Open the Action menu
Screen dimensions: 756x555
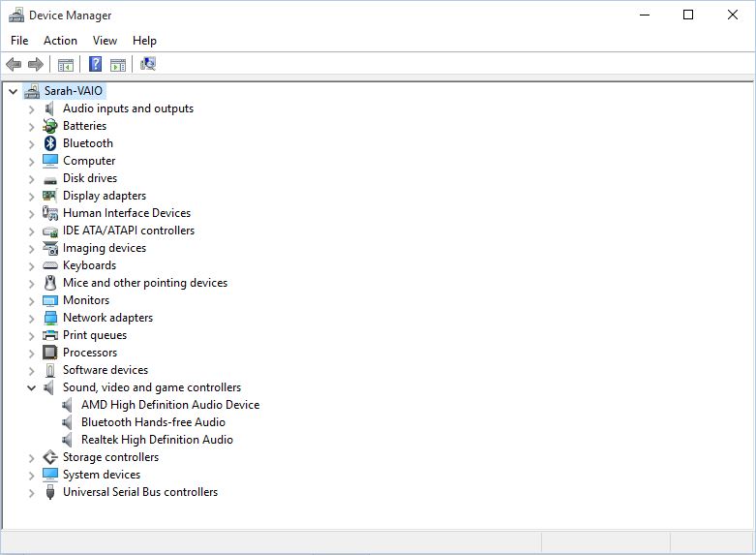pos(60,41)
